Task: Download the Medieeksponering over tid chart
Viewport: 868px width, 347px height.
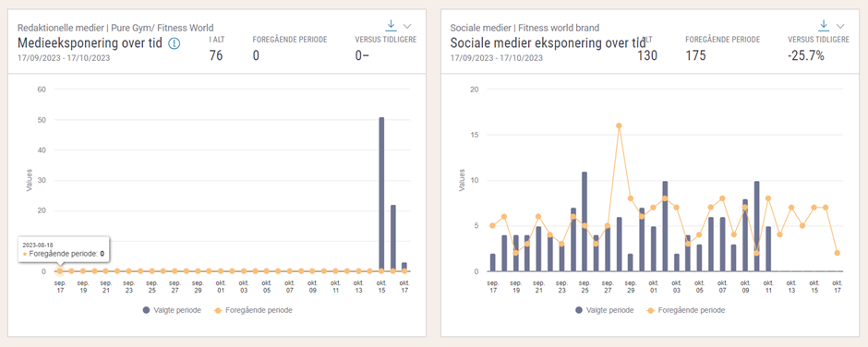Action: click(x=391, y=25)
